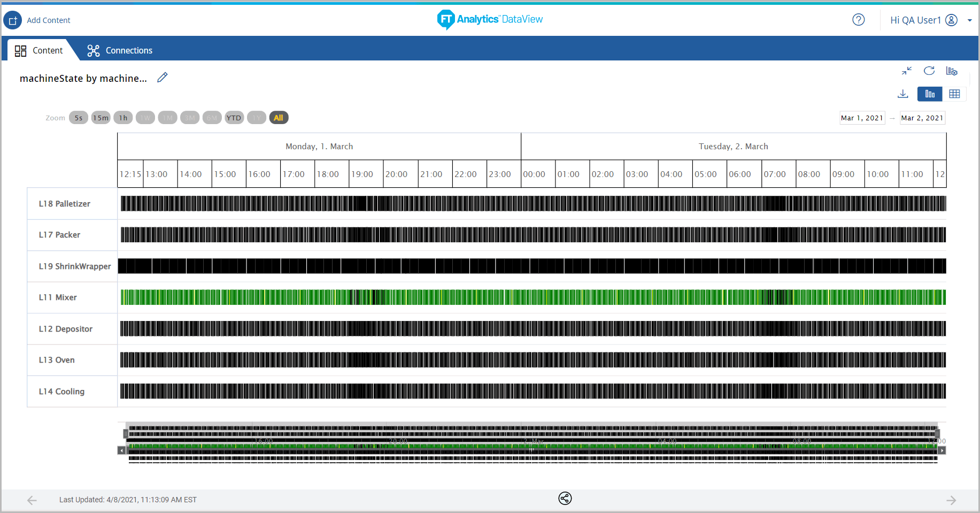
Task: Click the Analytics DataView logo
Action: pos(490,20)
